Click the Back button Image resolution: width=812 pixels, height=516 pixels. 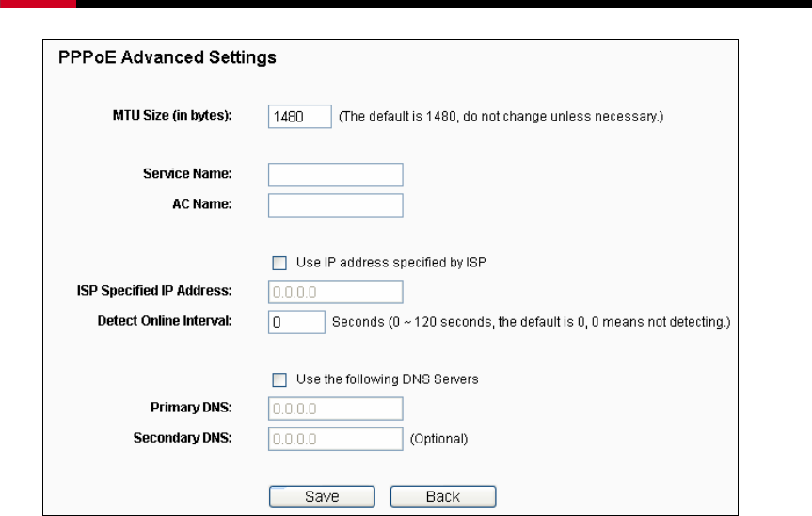tap(443, 496)
